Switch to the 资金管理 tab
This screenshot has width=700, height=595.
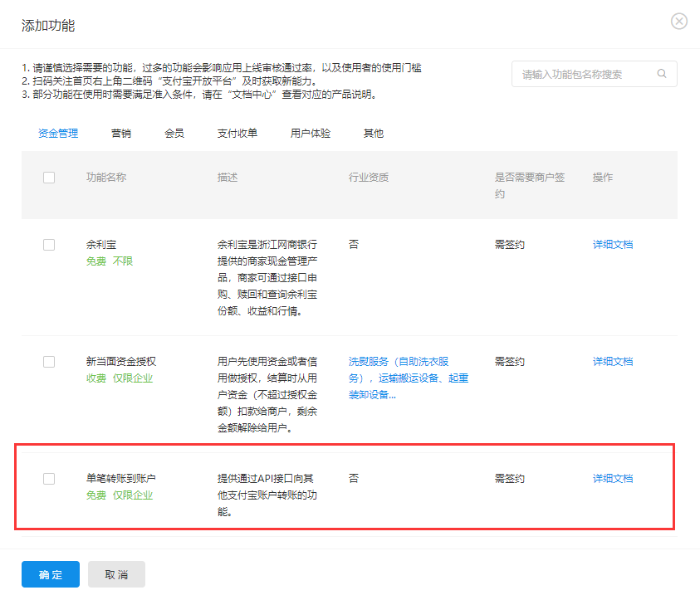[x=58, y=133]
